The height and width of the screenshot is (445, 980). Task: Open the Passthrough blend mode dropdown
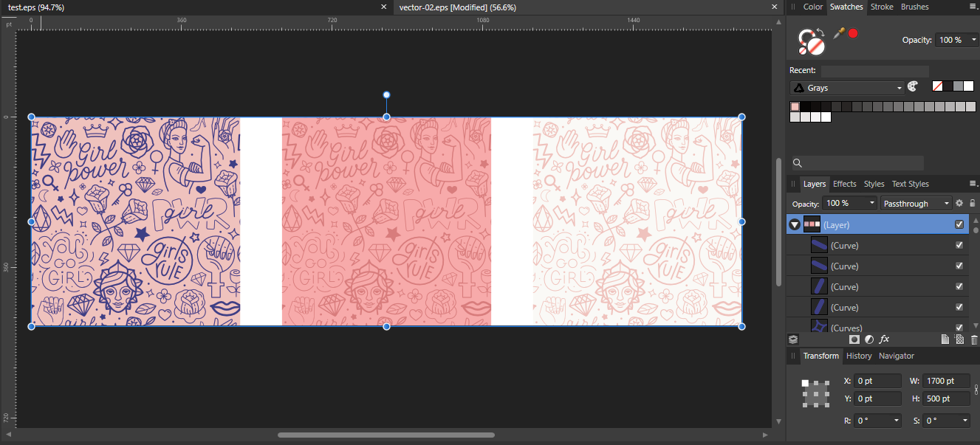916,203
